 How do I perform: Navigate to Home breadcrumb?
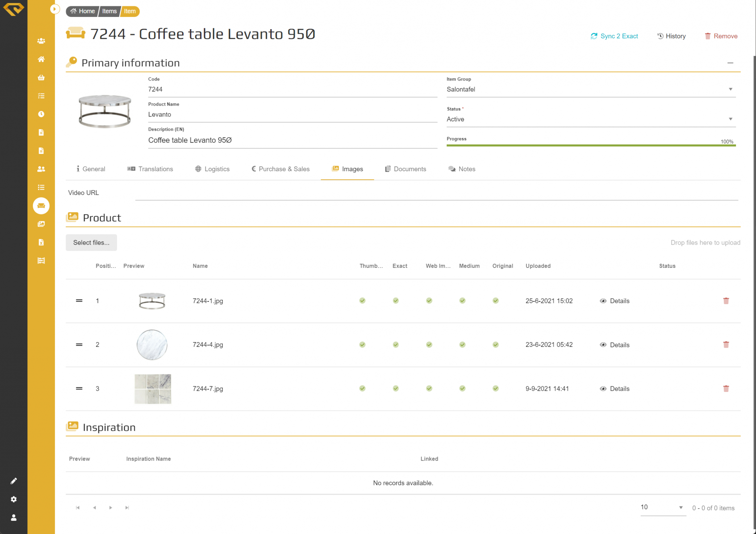click(x=83, y=11)
